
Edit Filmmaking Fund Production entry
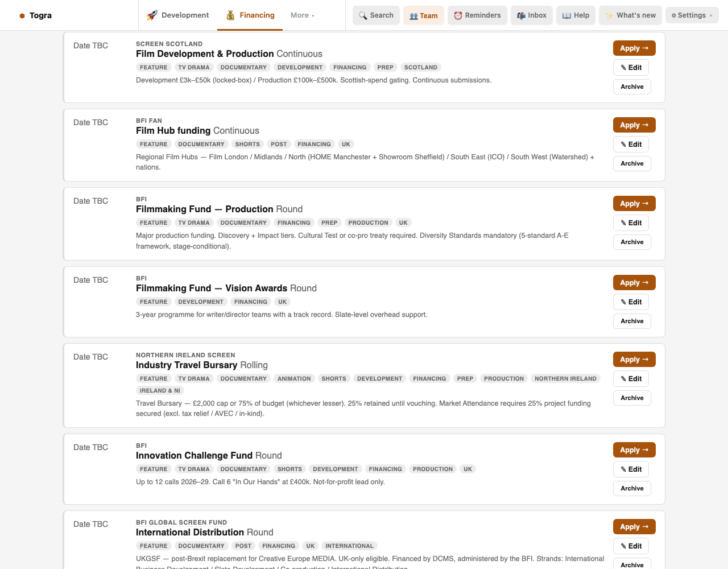631,223
